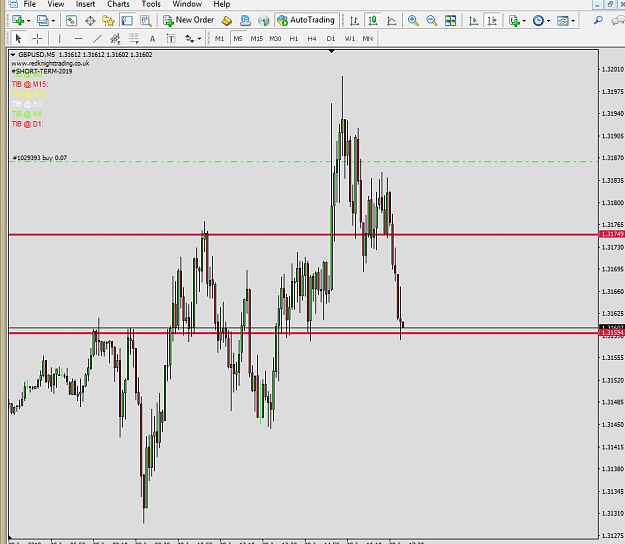This screenshot has width=625, height=544.
Task: Switch timeframe to M1
Action: click(219, 39)
